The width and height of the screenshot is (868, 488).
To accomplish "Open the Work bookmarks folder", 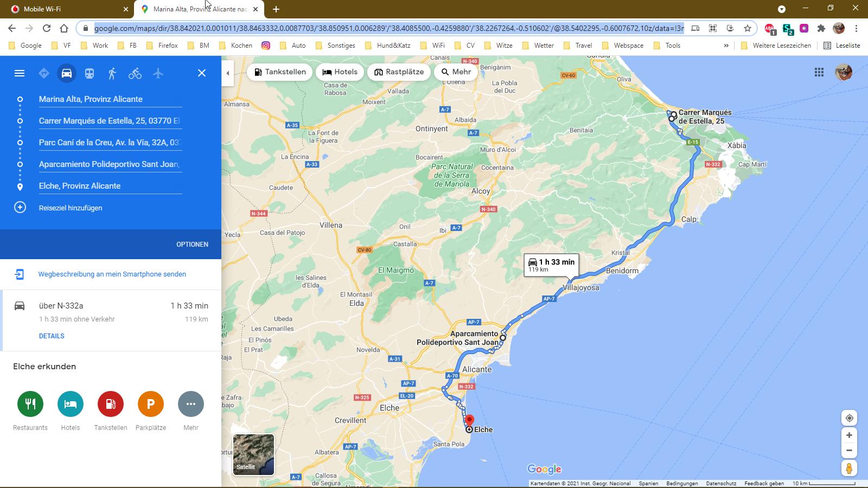I will click(94, 46).
